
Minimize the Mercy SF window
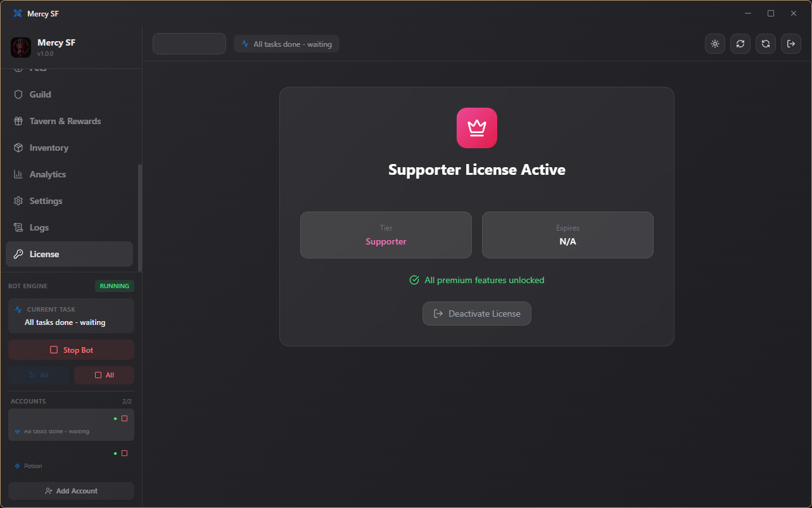(x=748, y=13)
